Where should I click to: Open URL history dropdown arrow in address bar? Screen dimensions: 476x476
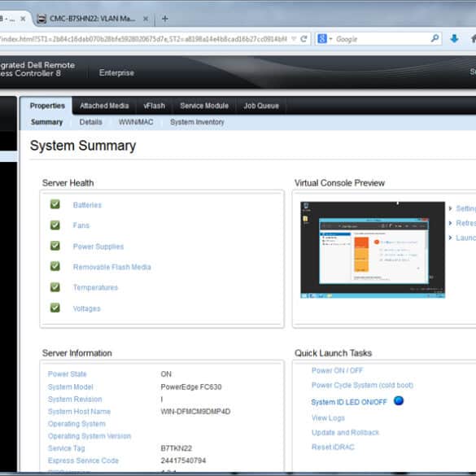coord(294,39)
